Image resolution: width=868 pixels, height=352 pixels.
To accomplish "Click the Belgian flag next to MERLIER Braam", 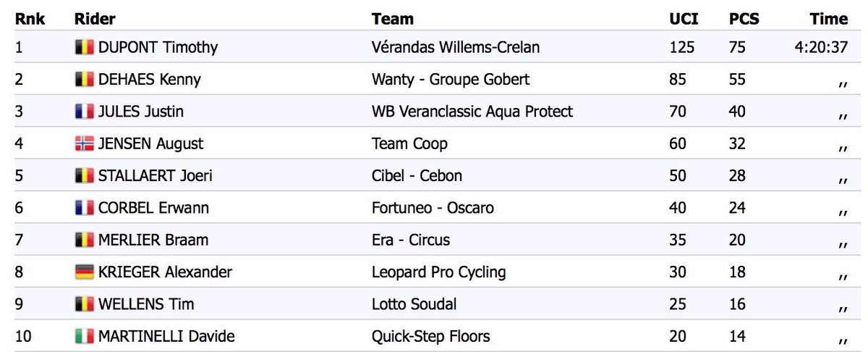I will click(85, 240).
